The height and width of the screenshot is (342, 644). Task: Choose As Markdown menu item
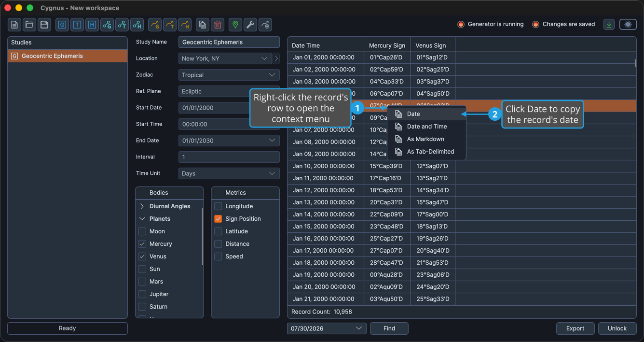[x=426, y=139]
